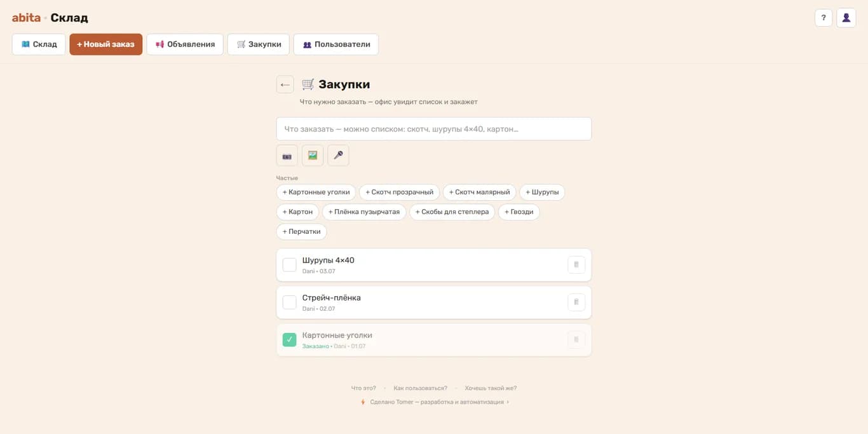Viewport: 868px width, 434px height.
Task: Open the Как пользоваться? footer link
Action: pos(421,388)
